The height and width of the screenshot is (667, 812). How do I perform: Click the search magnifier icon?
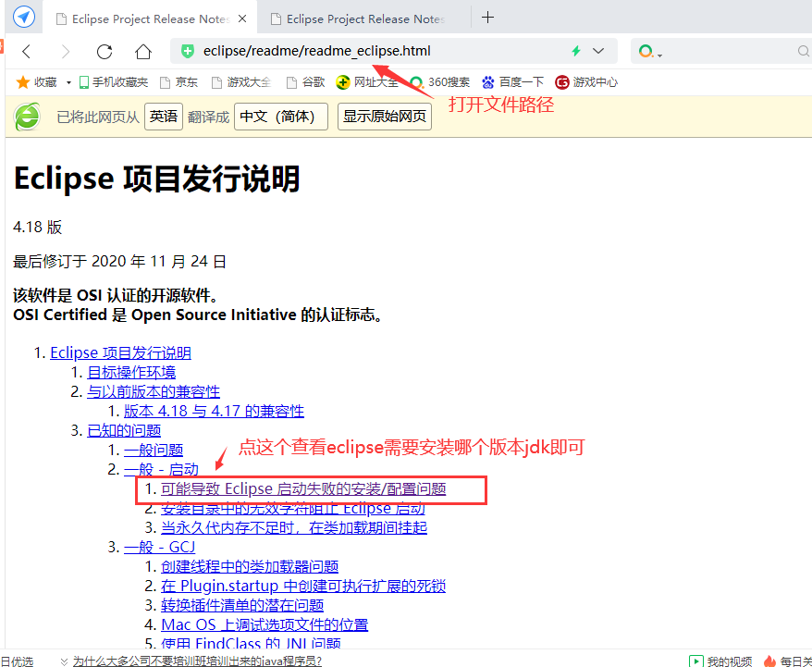tap(803, 51)
